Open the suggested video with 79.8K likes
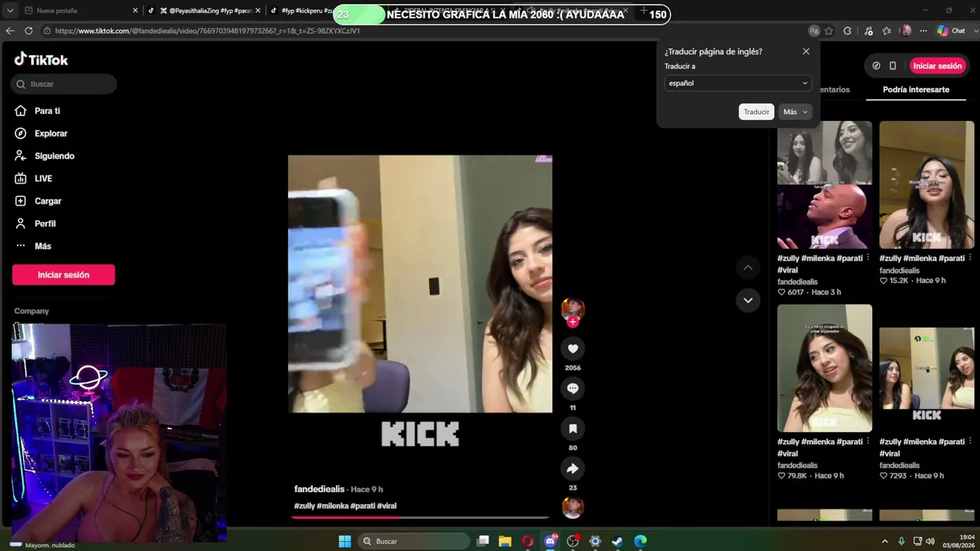Image resolution: width=980 pixels, height=551 pixels. click(825, 368)
